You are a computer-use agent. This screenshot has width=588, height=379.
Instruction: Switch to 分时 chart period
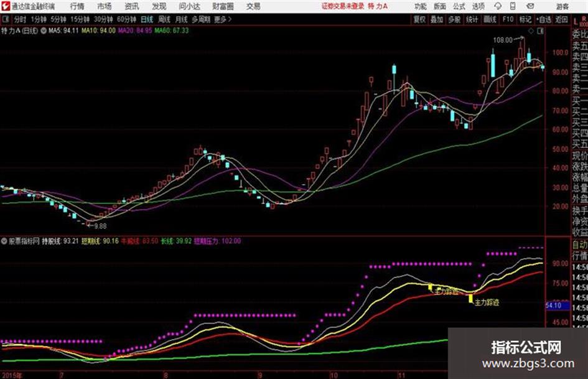pos(20,19)
